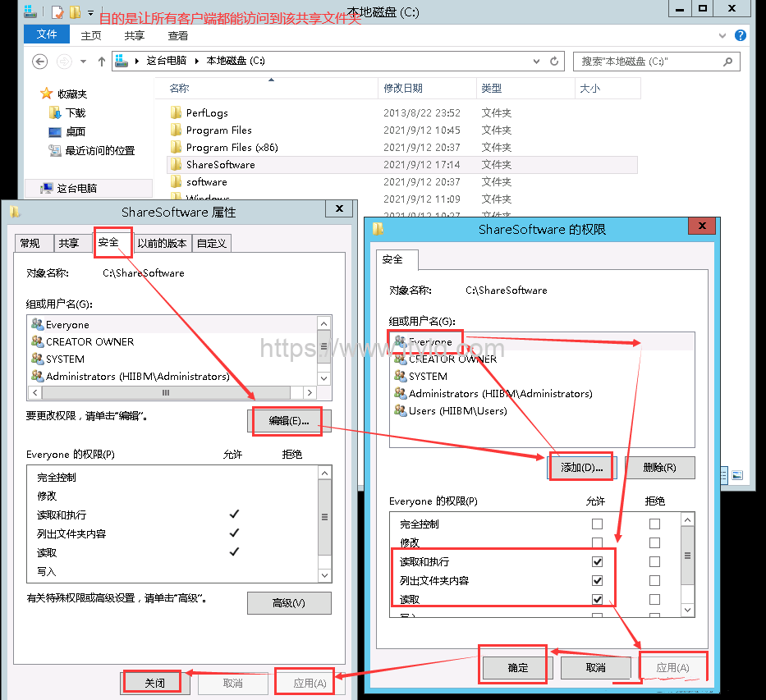Check Deny for 列出文件夹内容 permission
Viewport: 766px width, 700px height.
pos(654,581)
